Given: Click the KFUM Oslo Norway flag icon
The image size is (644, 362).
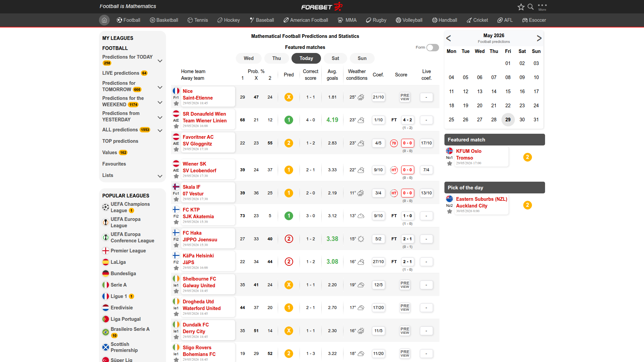Looking at the screenshot, I should point(449,151).
